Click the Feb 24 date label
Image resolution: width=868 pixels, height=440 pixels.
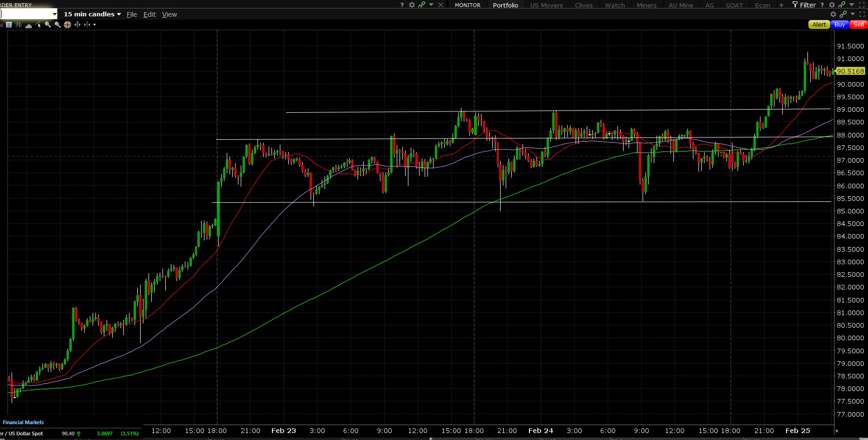point(541,431)
